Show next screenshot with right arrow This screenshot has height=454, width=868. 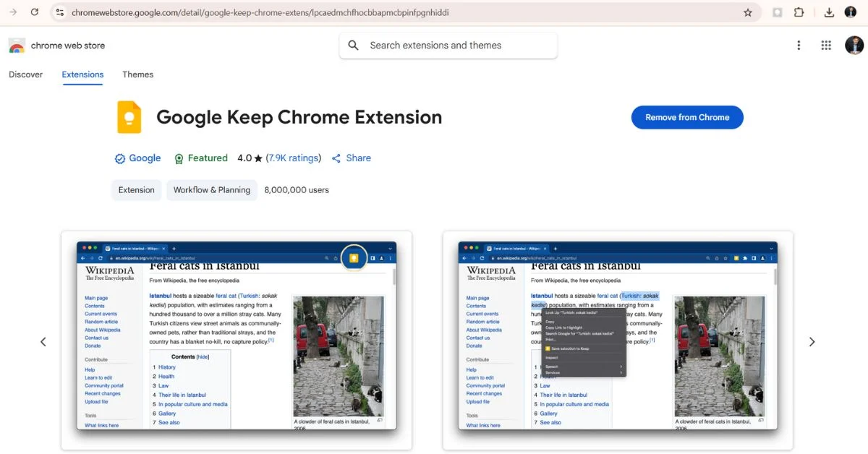[812, 342]
